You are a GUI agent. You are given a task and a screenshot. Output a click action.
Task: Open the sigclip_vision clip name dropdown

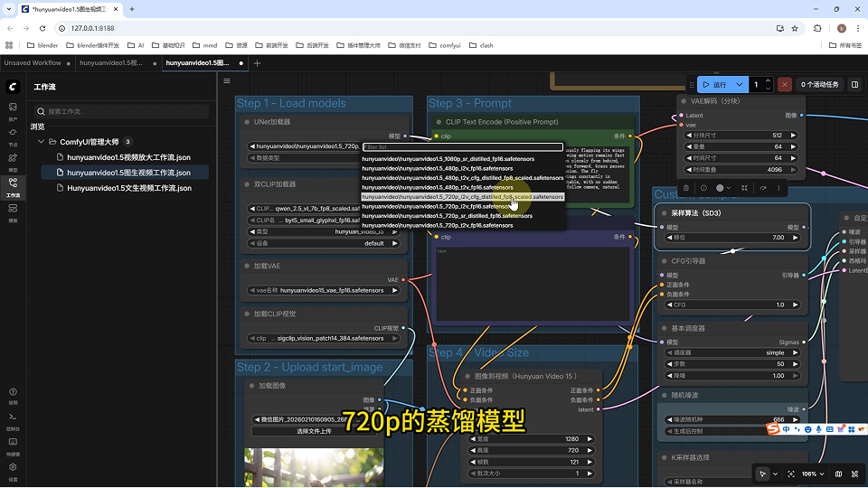[325, 338]
